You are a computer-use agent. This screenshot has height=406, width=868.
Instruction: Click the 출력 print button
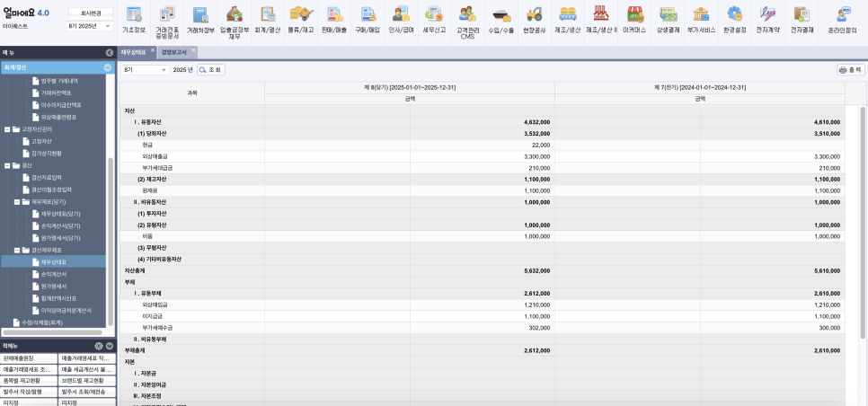851,70
